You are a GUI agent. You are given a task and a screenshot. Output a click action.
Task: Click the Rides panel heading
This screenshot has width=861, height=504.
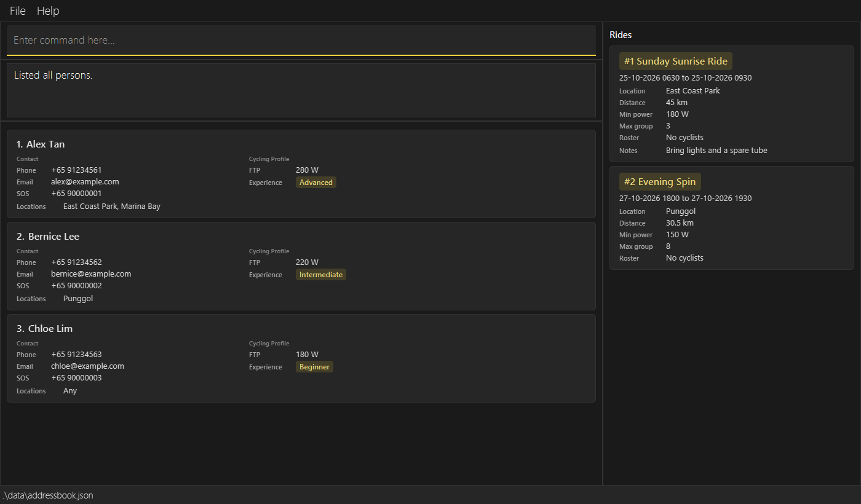pyautogui.click(x=621, y=35)
